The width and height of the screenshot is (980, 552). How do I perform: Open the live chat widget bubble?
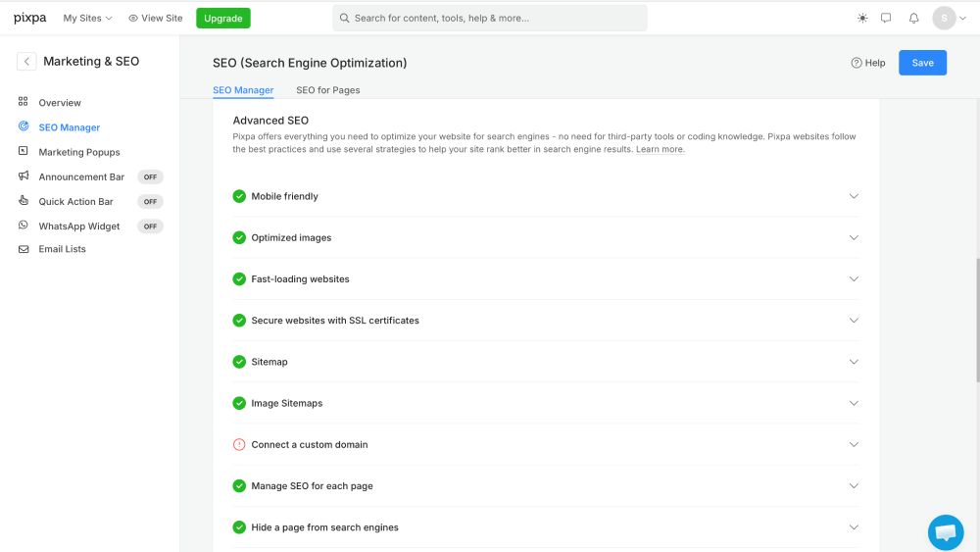point(945,531)
